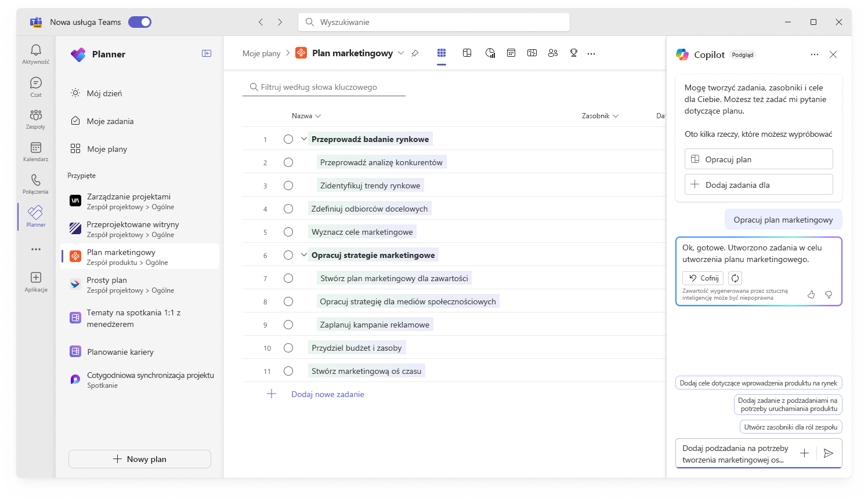This screenshot has width=868, height=502.
Task: Select the Planner app icon in the rail
Action: (x=36, y=217)
